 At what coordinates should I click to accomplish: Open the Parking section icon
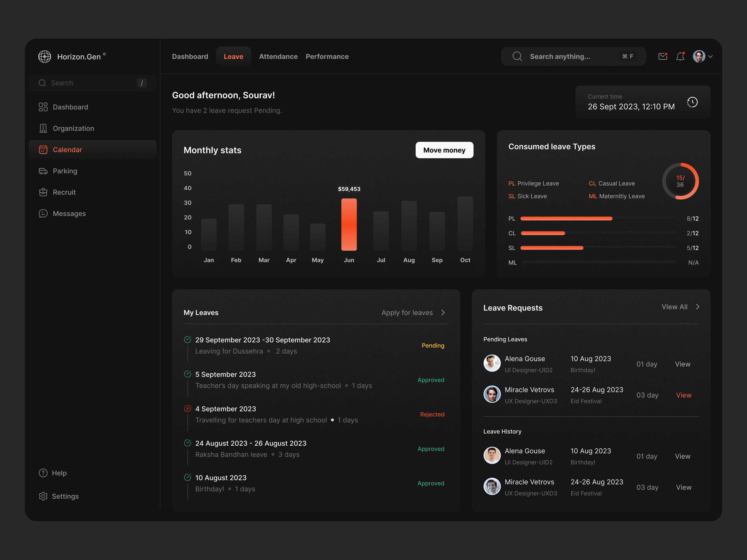(43, 171)
